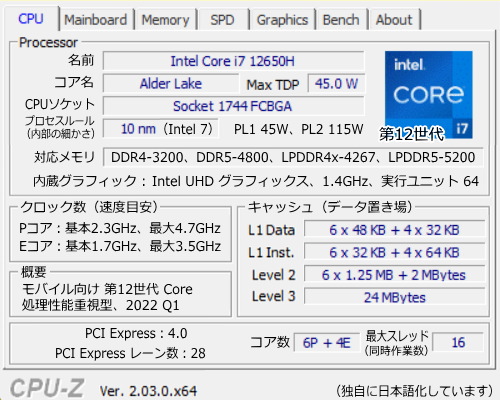The height and width of the screenshot is (400, 500).
Task: Click the 'モバイル向け 第12世代 Core' overview text
Action: click(x=107, y=289)
